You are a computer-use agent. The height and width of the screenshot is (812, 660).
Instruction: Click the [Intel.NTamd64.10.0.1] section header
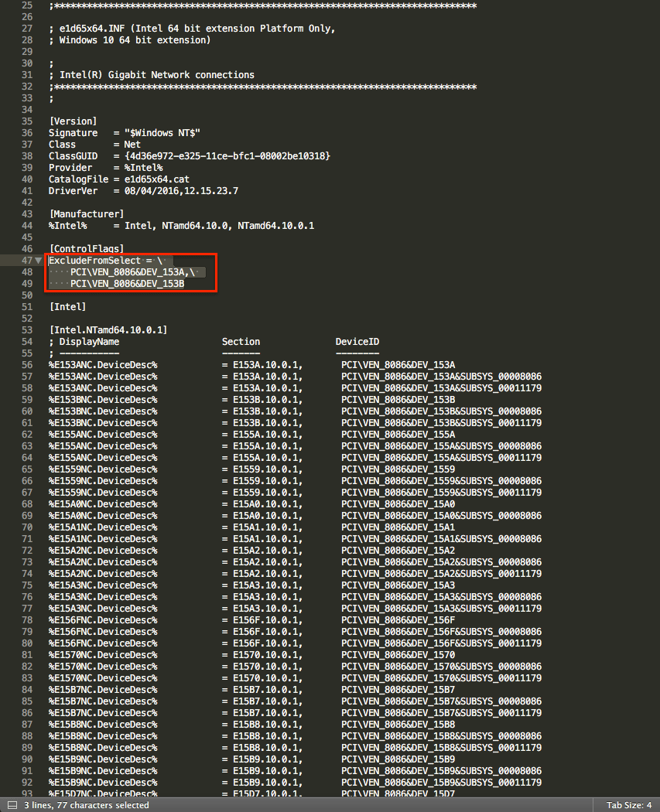coord(108,330)
